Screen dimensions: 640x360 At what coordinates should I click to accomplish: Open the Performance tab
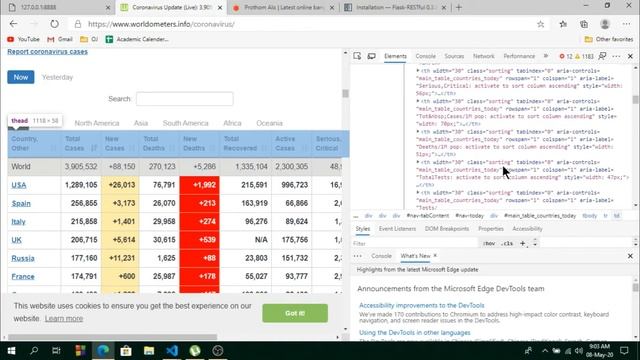point(519,56)
